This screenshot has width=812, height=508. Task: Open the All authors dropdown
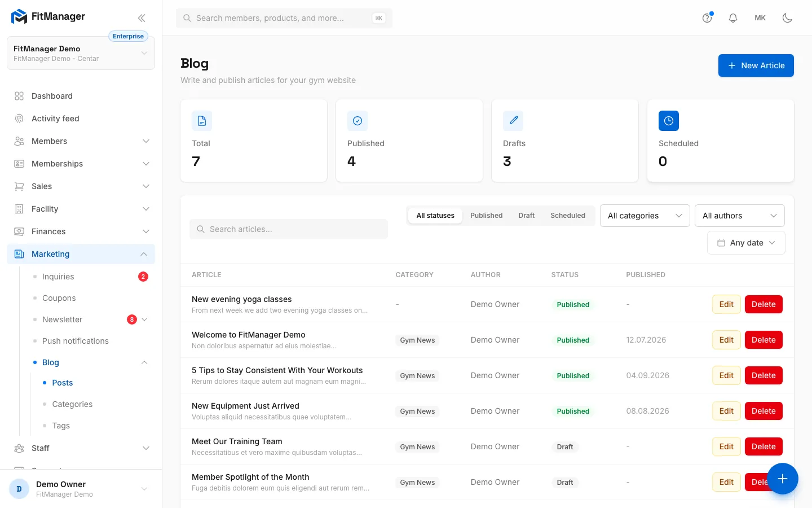point(740,216)
